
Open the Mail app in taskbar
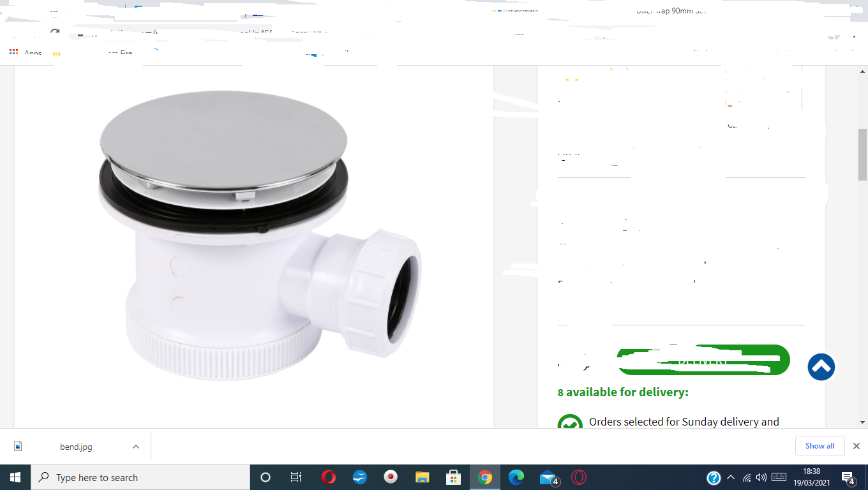tap(548, 477)
